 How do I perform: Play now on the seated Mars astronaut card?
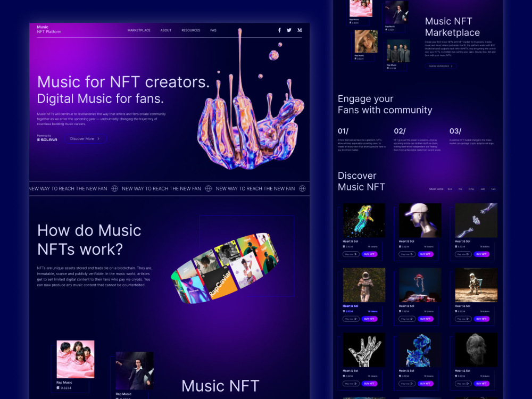pos(463,319)
